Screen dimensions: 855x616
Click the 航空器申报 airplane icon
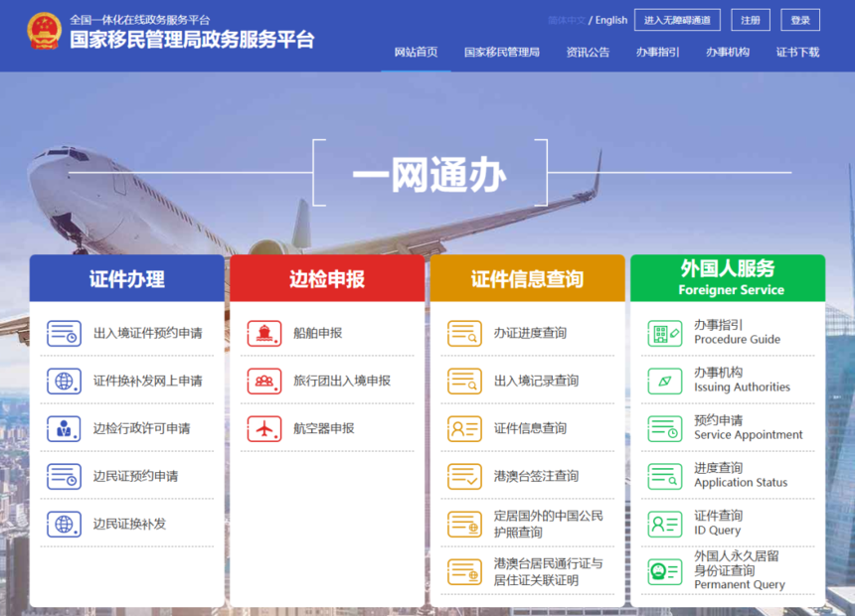tap(264, 428)
